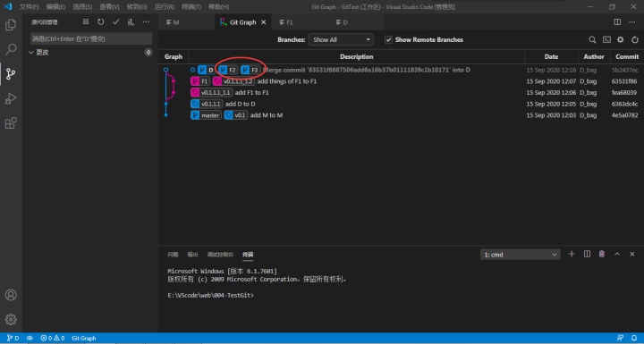This screenshot has height=344, width=644.
Task: Open the 转到(G) menu
Action: [x=137, y=7]
